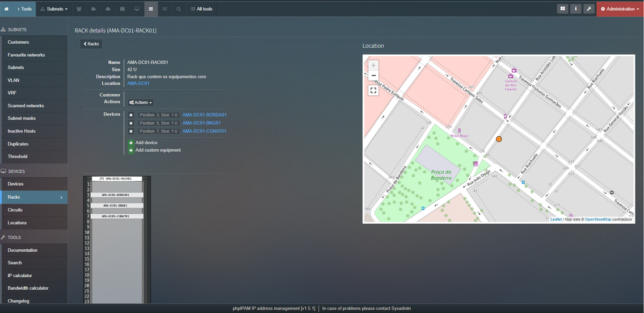Image resolution: width=644 pixels, height=313 pixels.
Task: Click the Praça da Bandeira label on map
Action: tap(441, 175)
